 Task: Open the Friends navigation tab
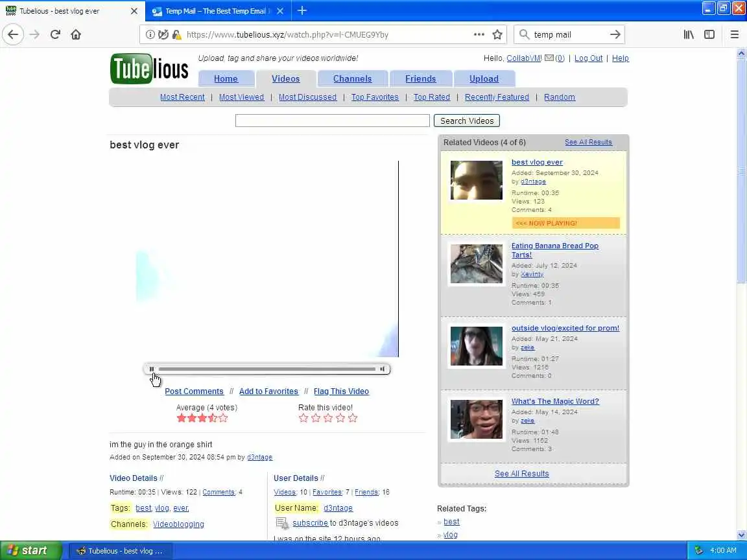point(421,78)
